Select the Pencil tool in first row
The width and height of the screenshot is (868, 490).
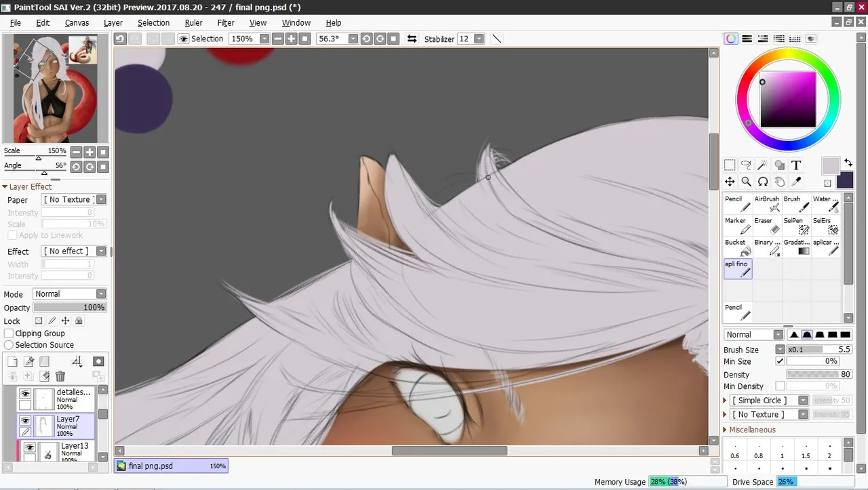click(x=738, y=203)
